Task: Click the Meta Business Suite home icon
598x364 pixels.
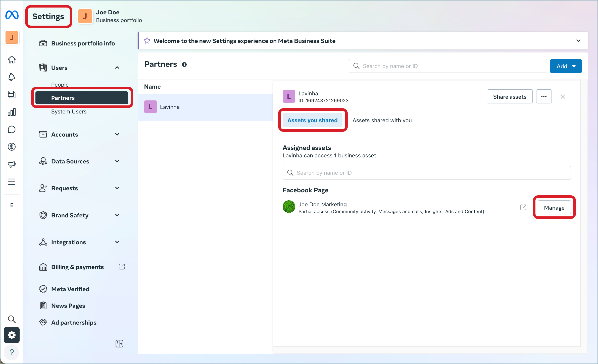Action: click(12, 60)
